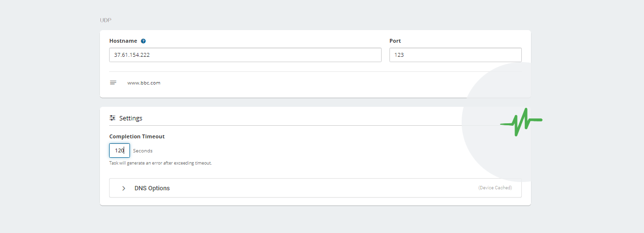
Task: Place cursor in the Completion Timeout box
Action: click(119, 150)
